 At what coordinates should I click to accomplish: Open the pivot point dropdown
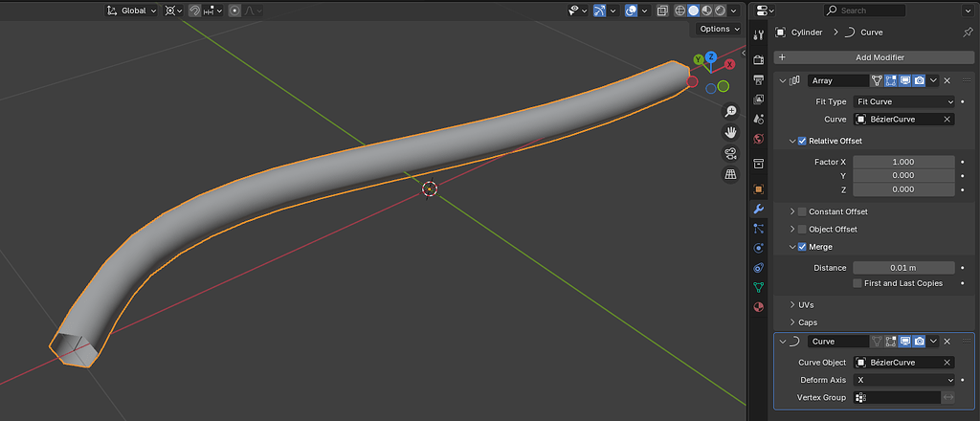tap(174, 11)
